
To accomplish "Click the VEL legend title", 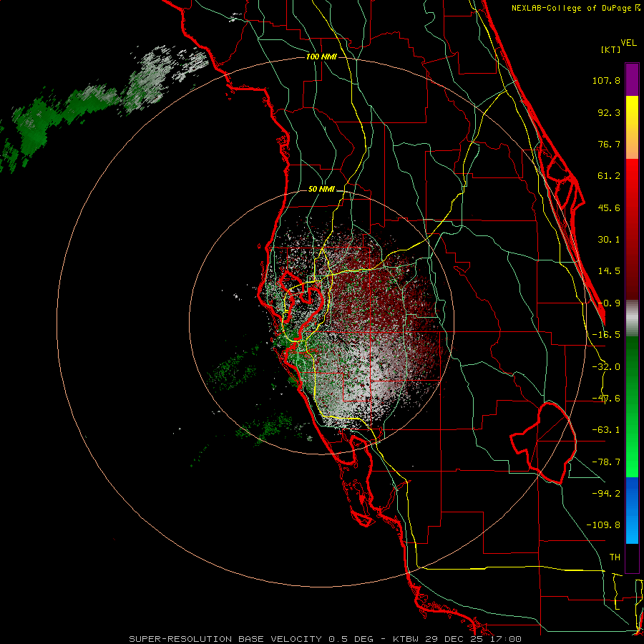I will point(628,43).
